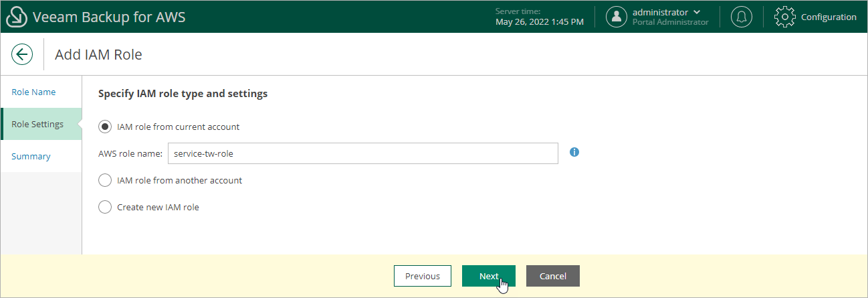Expand the administrator account dropdown arrow
The image size is (868, 298).
click(x=697, y=12)
